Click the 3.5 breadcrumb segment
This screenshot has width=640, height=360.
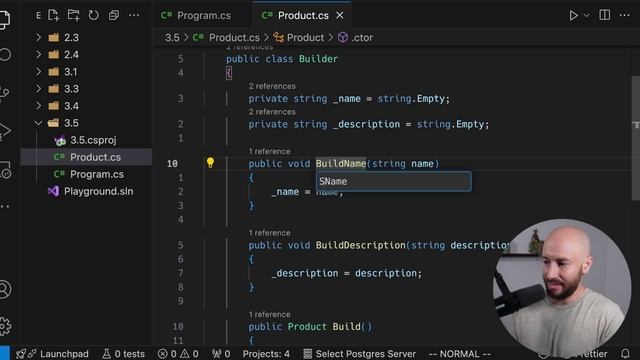[172, 38]
